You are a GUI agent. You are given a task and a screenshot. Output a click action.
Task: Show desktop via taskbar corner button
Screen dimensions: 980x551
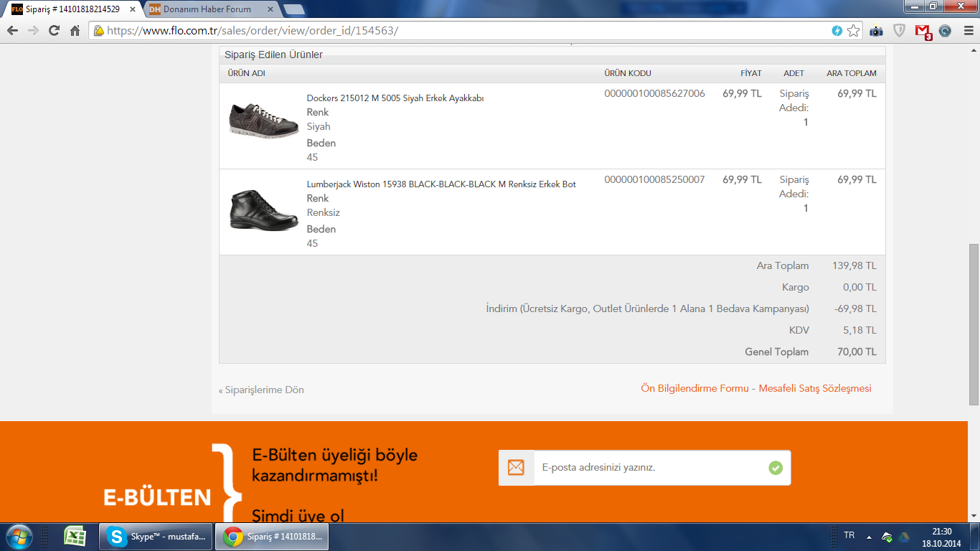[x=975, y=537]
